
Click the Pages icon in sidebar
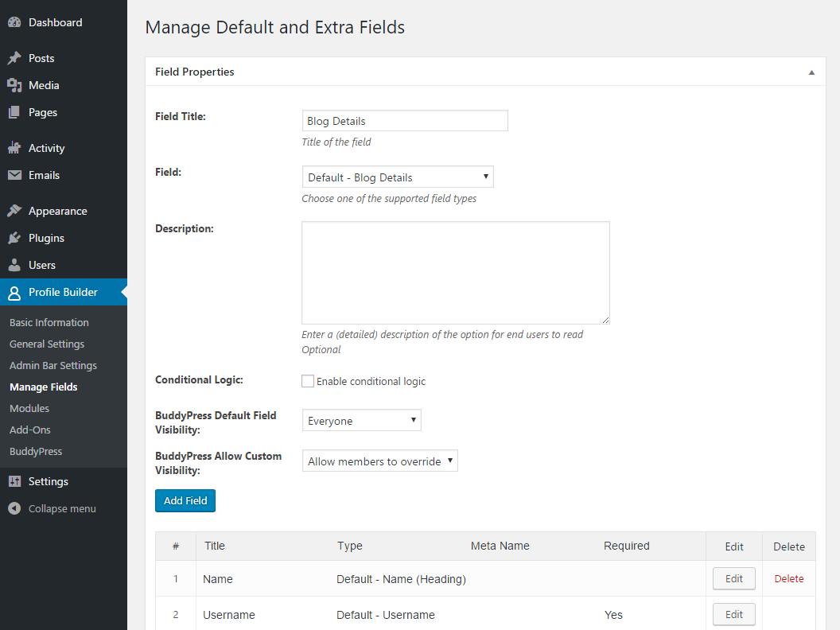14,112
